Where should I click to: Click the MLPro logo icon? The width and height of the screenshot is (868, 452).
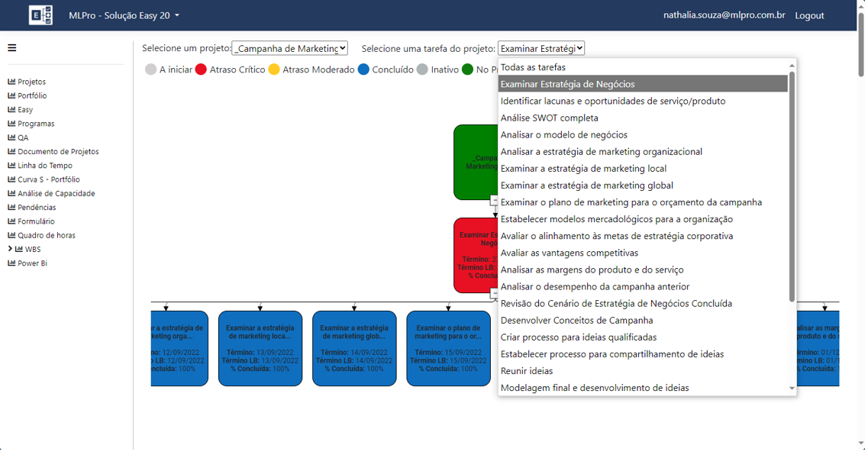[x=40, y=15]
